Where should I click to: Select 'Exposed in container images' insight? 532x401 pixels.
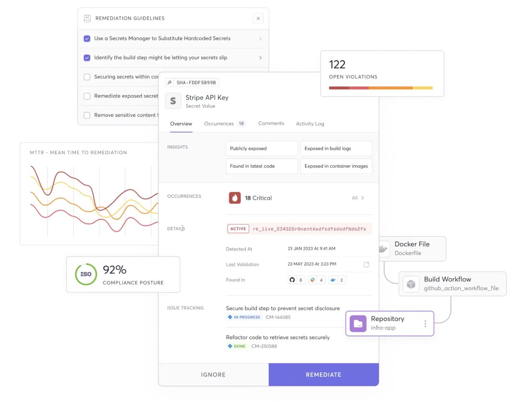[x=336, y=166]
